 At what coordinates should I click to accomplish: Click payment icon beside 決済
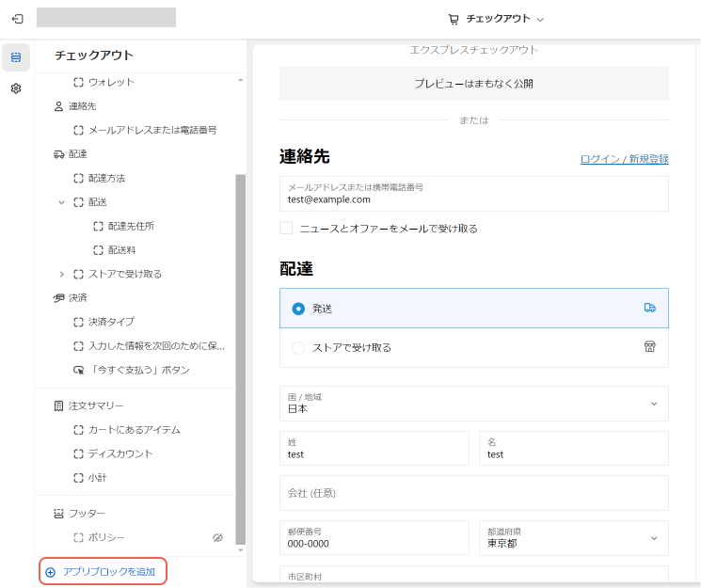[58, 298]
